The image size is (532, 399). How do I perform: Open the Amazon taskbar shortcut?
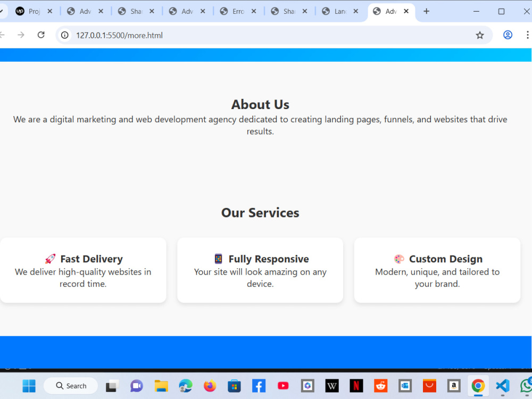[x=454, y=386]
